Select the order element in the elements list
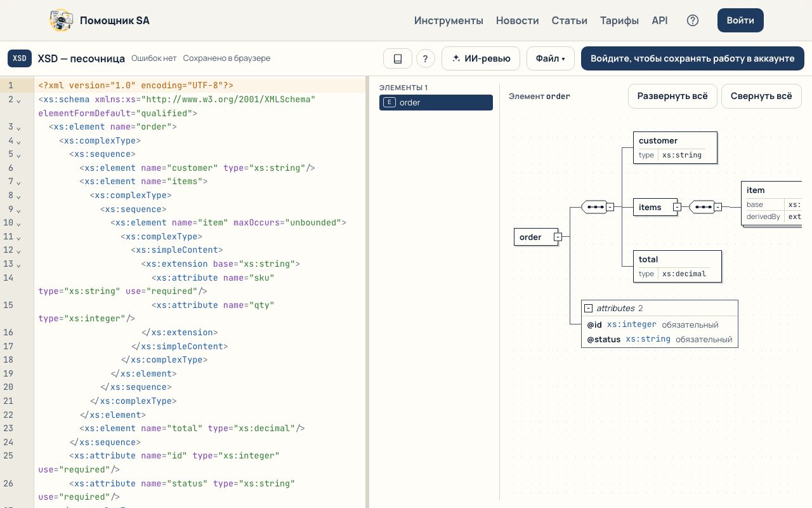Screen dimensions: 812x508 tap(436, 102)
